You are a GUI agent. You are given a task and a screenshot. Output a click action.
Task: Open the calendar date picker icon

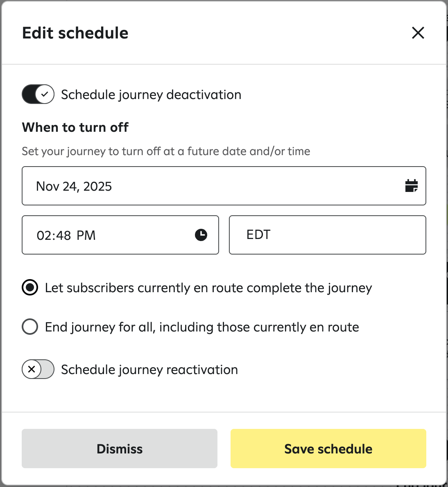(x=411, y=186)
